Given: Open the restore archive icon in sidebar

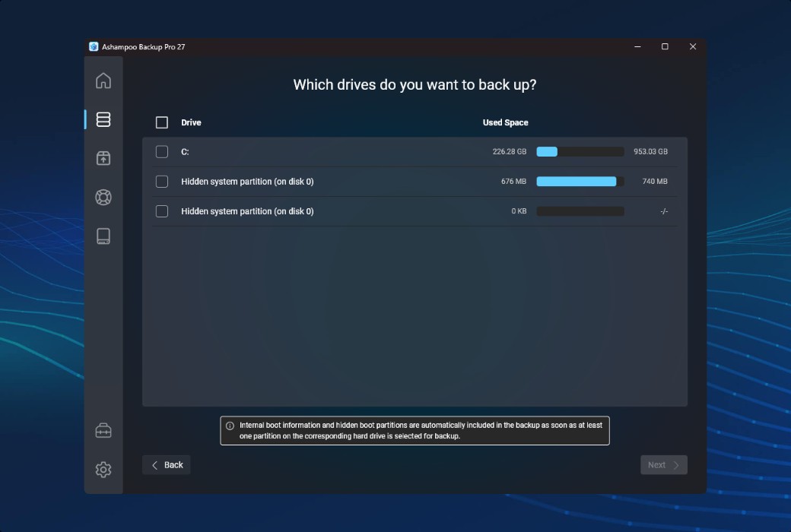Looking at the screenshot, I should 103,158.
